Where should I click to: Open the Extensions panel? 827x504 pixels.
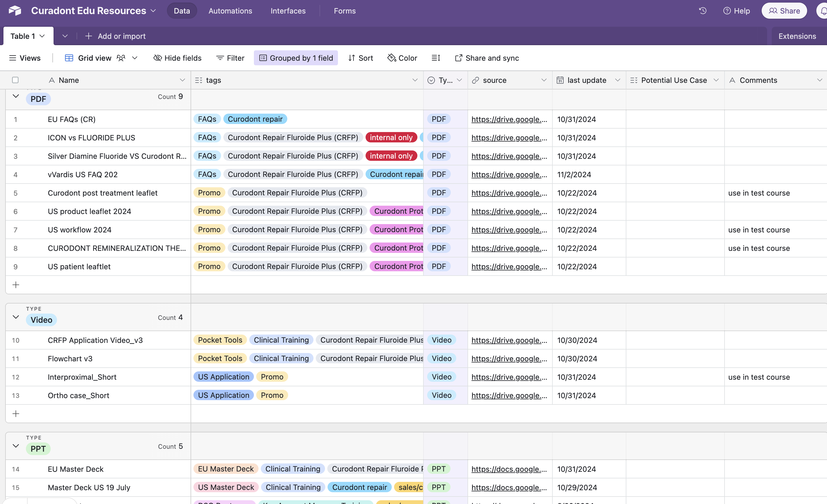797,36
